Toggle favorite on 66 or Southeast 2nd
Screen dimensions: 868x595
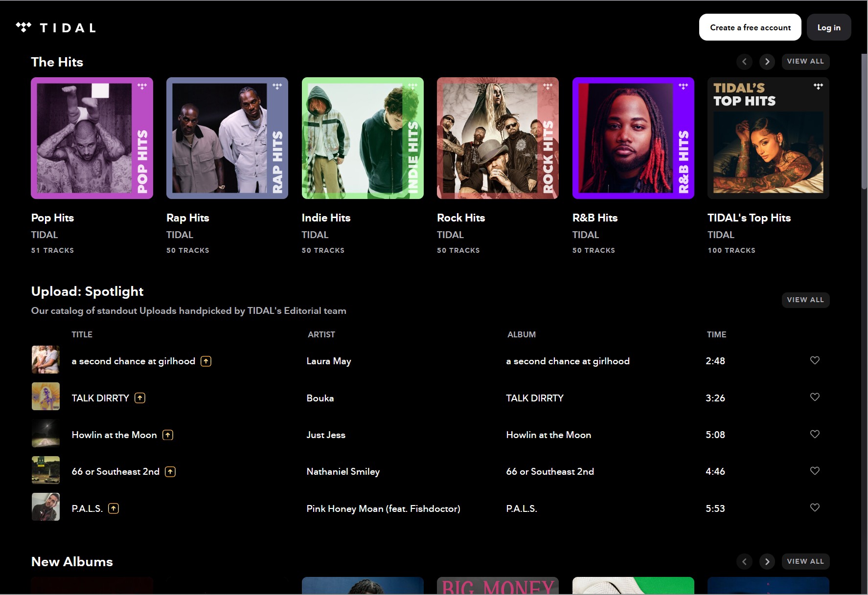pyautogui.click(x=815, y=471)
